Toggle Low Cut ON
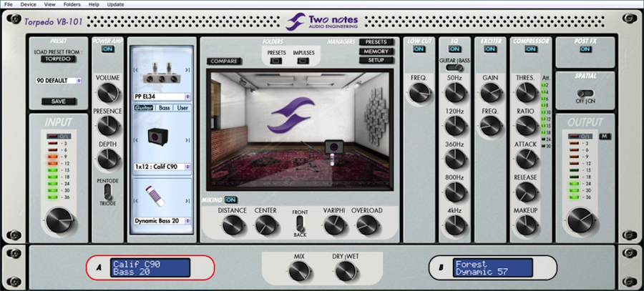The width and height of the screenshot is (644, 291). [419, 49]
